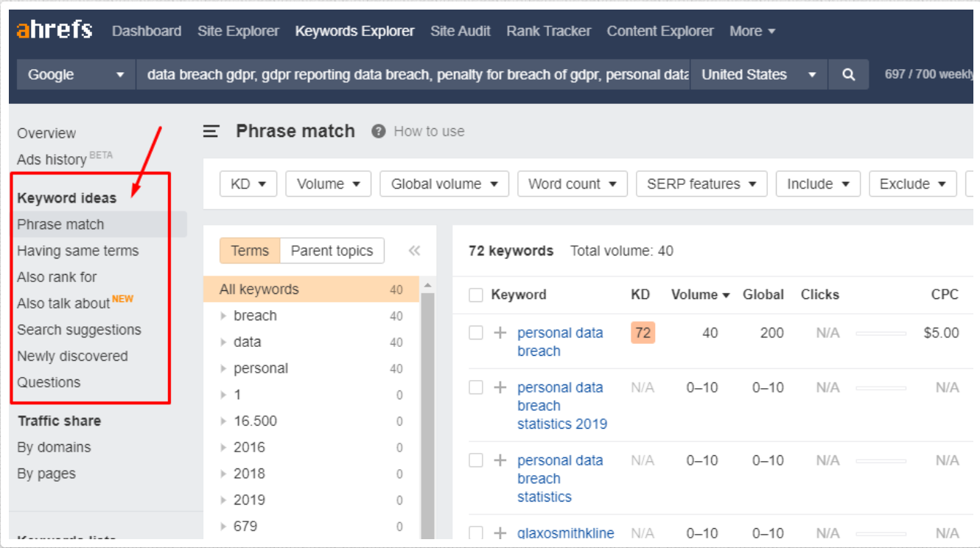Open the More menu in top navigation
980x548 pixels.
click(752, 31)
